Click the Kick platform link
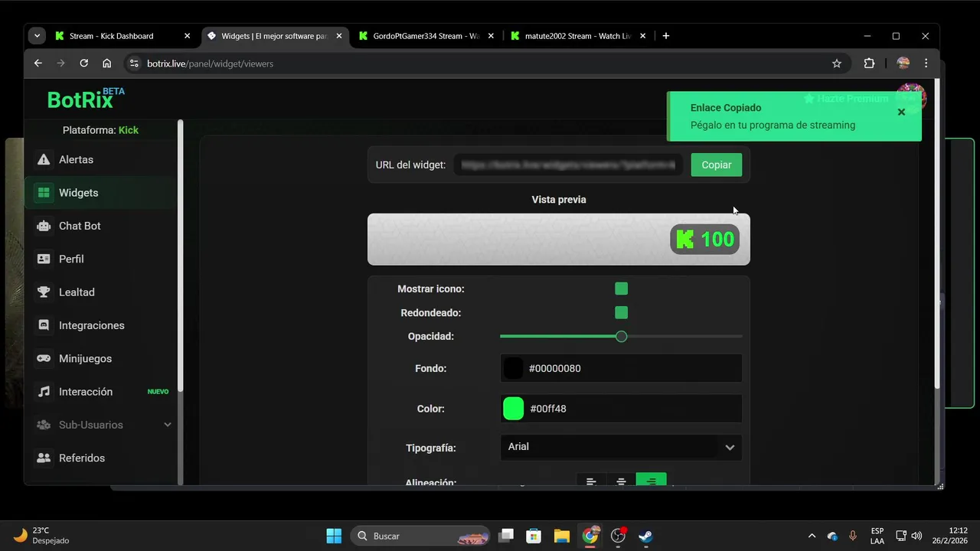This screenshot has width=980, height=551. (x=129, y=130)
